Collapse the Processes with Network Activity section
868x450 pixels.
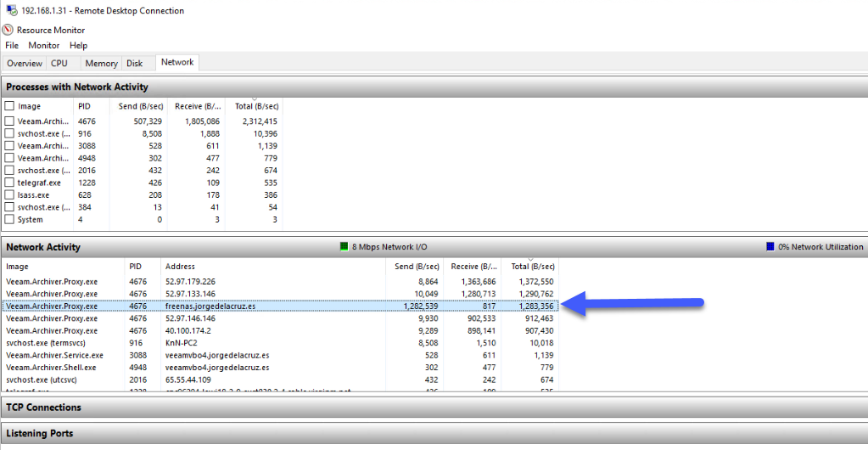point(434,87)
